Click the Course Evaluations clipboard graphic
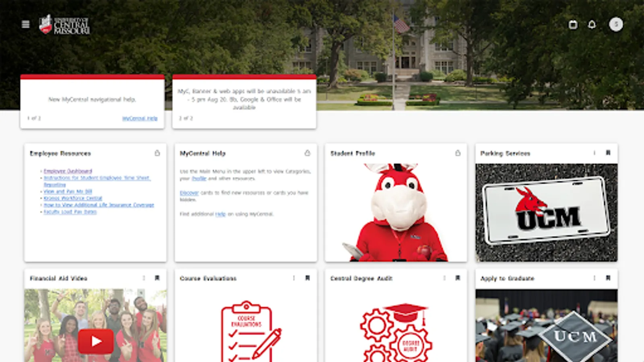The width and height of the screenshot is (644, 362). [x=251, y=331]
